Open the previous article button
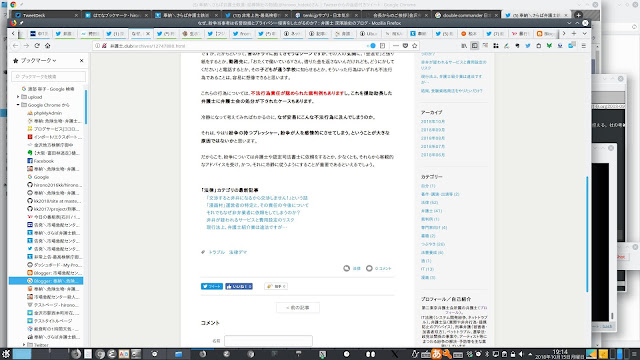Screen dimensions: 640x360 coord(298,307)
